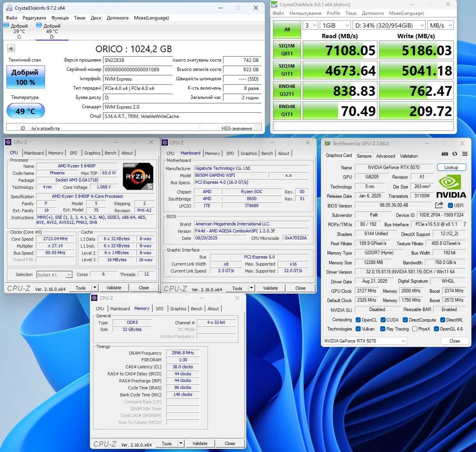Toggle the OpenGL 4.6 checkbox

(436, 329)
